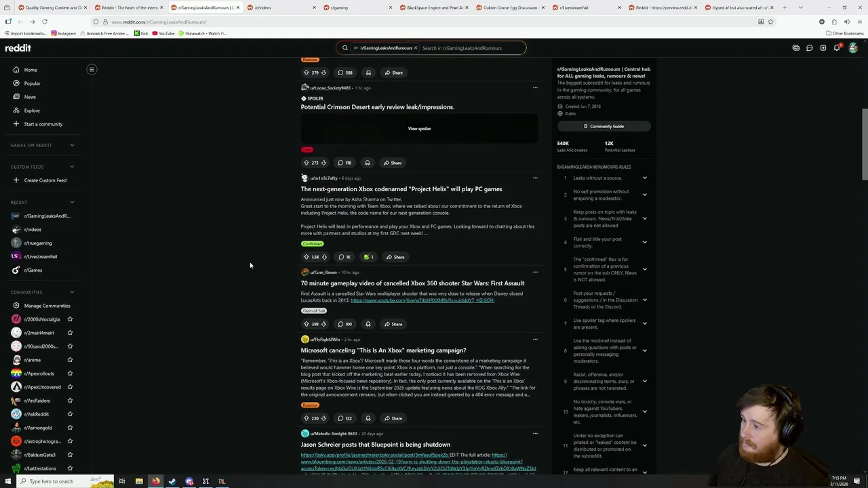Click the Manage Communities gear icon
The image size is (868, 488).
click(16, 306)
